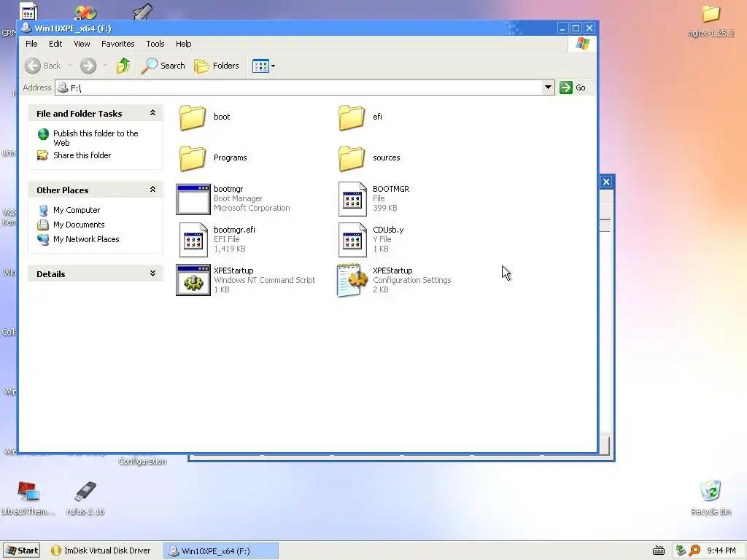Click the magnifier tray icon
747x560 pixels.
tap(694, 551)
